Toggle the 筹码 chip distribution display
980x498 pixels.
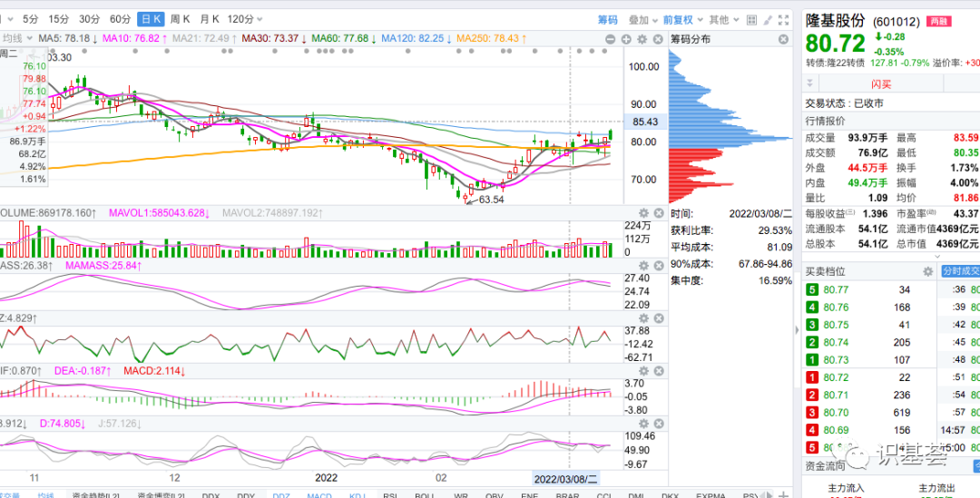pos(607,19)
